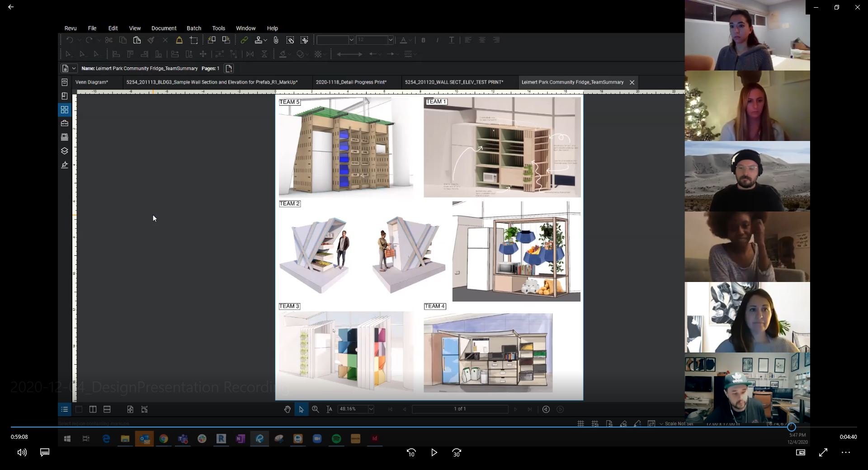Screen dimensions: 868x470
Task: Select the Pan hand tool
Action: pyautogui.click(x=288, y=409)
